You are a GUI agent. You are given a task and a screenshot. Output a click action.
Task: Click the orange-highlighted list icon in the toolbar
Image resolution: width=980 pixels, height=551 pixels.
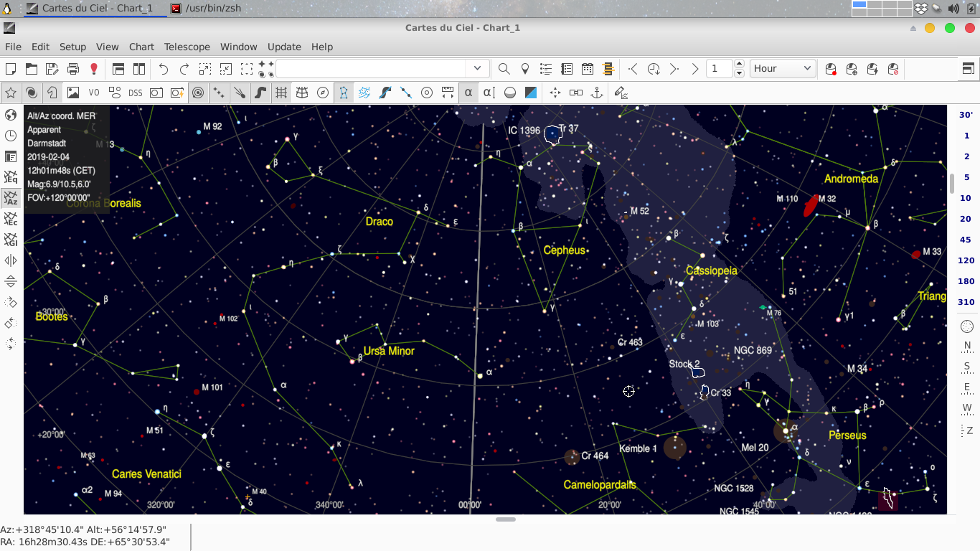point(608,69)
